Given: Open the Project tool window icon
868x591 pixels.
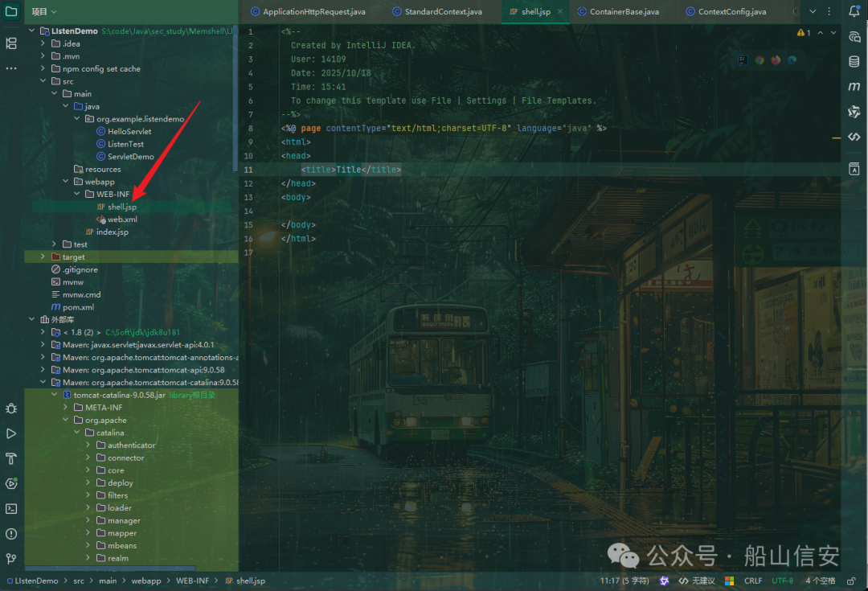Looking at the screenshot, I should click(11, 11).
